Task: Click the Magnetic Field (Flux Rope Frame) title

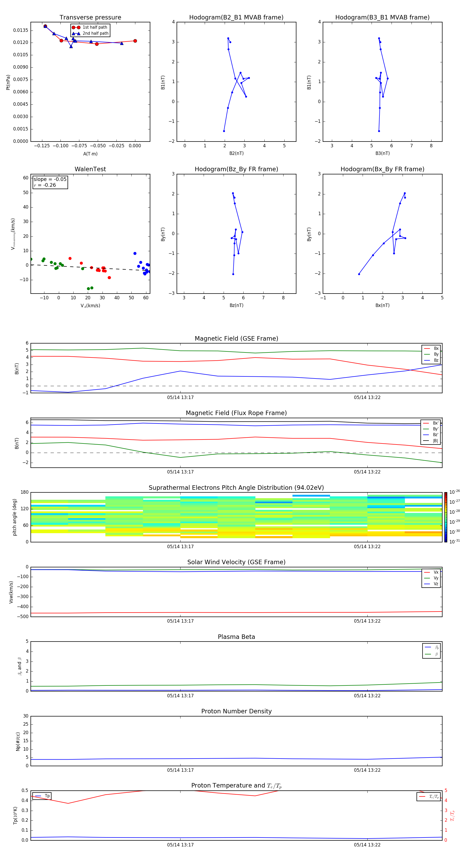Action: click(x=236, y=413)
